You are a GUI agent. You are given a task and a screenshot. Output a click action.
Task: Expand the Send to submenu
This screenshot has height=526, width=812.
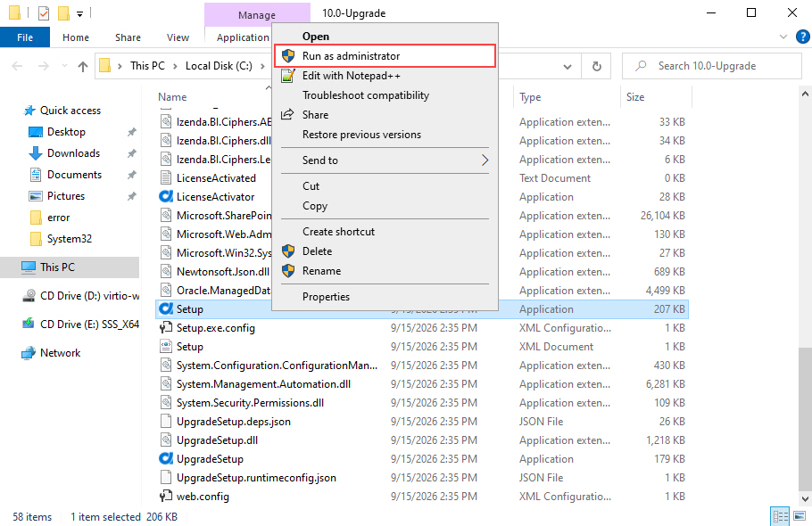tap(385, 160)
